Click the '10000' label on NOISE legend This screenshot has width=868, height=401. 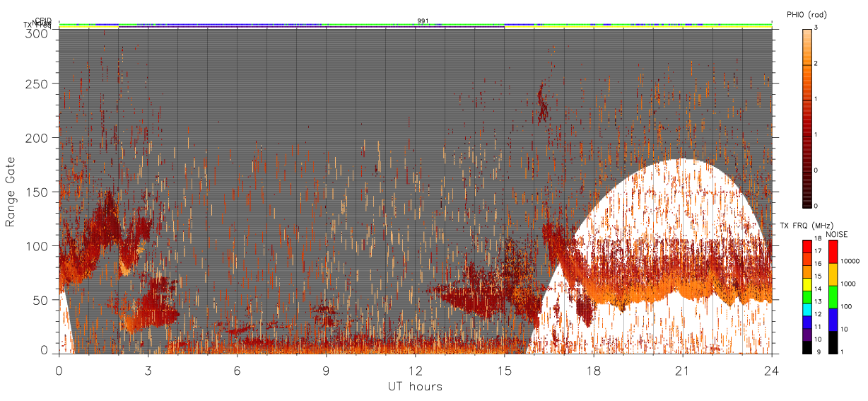pos(850,262)
